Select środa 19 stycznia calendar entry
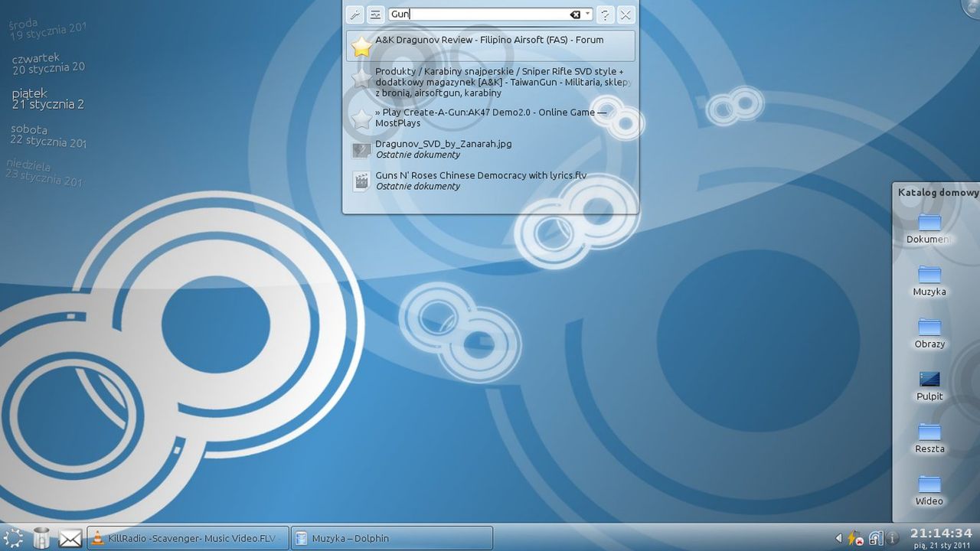 coord(47,30)
